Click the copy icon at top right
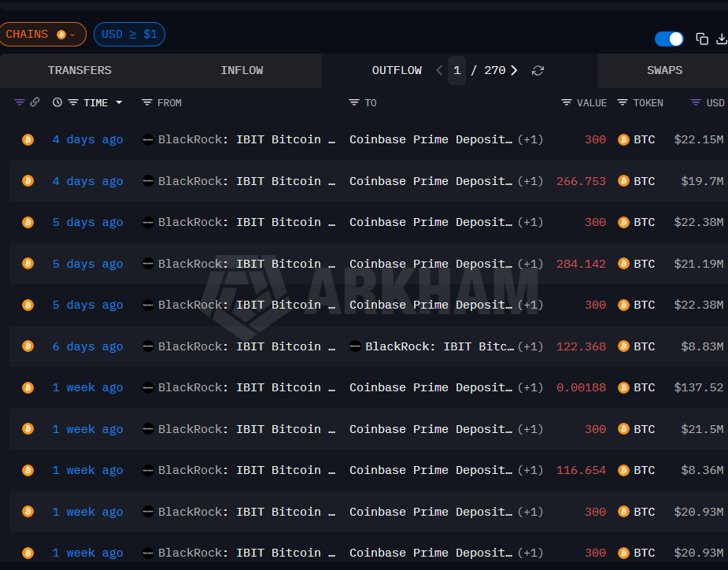Screen dimensions: 728x570 point(701,39)
